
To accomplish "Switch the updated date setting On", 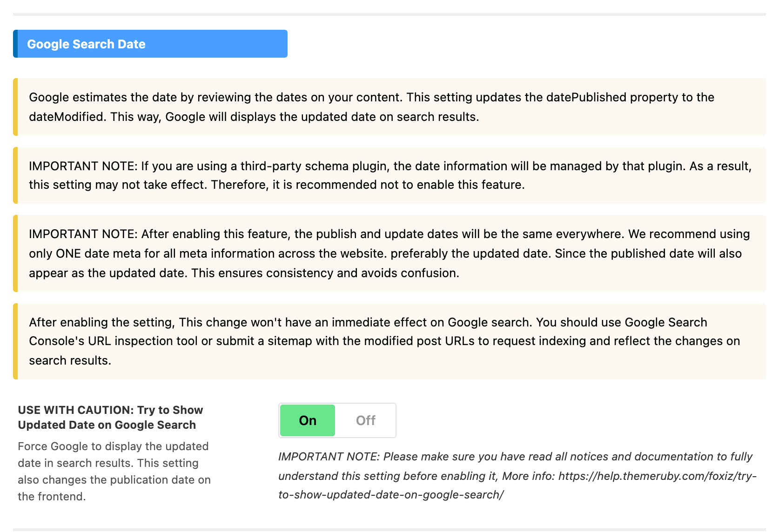I will pos(308,420).
